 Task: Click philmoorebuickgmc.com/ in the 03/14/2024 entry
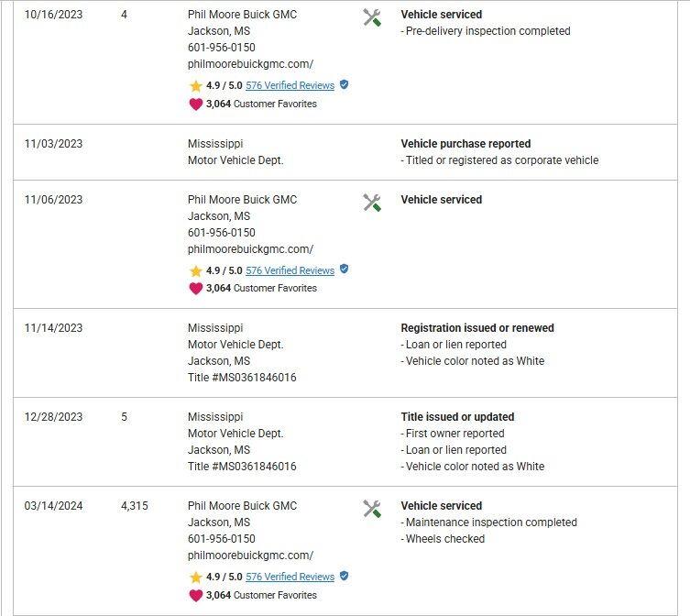coord(250,555)
